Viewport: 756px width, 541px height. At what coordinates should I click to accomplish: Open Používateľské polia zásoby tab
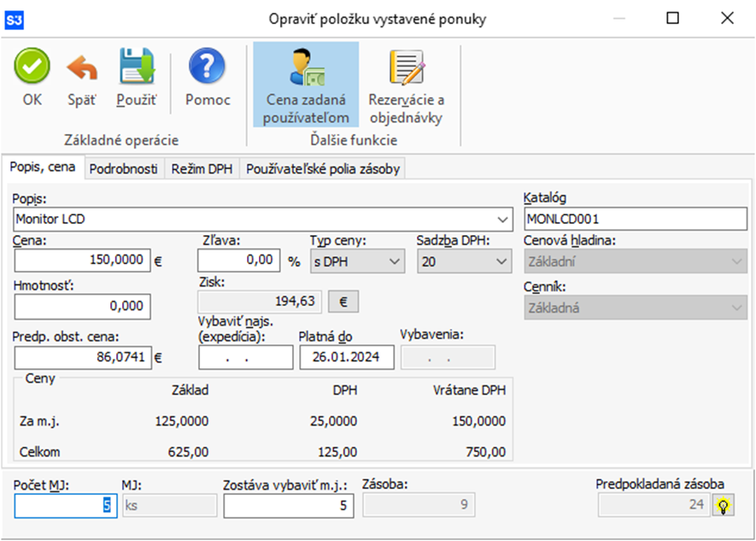(323, 169)
